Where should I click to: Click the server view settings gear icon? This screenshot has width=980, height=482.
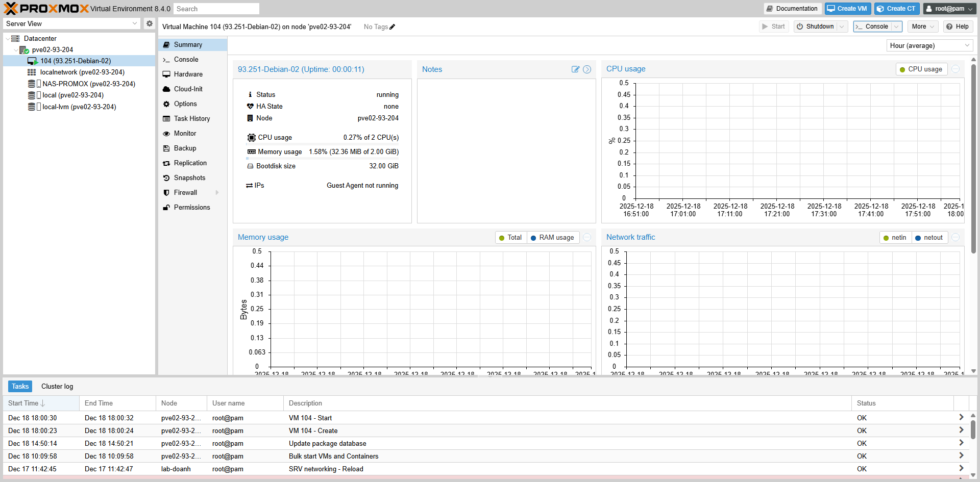coord(149,23)
